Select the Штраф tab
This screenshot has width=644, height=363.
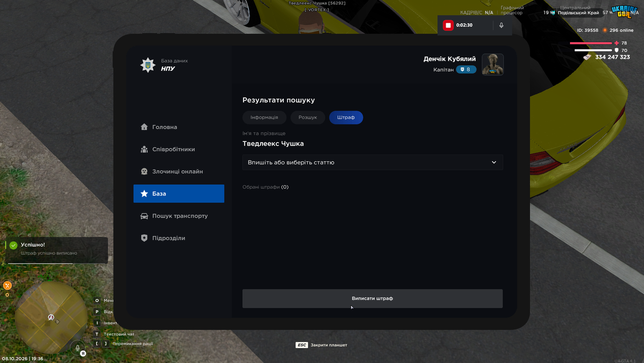click(346, 117)
